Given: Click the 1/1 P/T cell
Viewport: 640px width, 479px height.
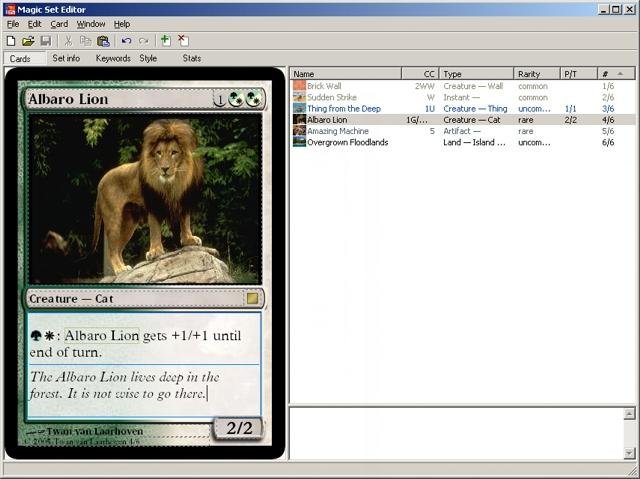Looking at the screenshot, I should tap(571, 109).
